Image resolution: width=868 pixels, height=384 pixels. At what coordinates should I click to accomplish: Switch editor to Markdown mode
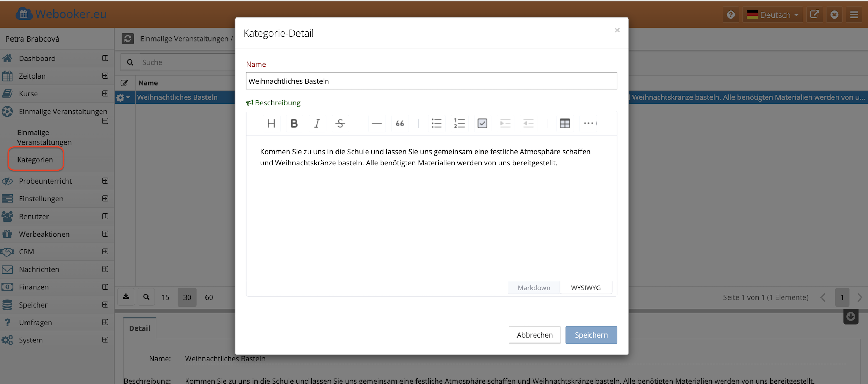click(534, 288)
